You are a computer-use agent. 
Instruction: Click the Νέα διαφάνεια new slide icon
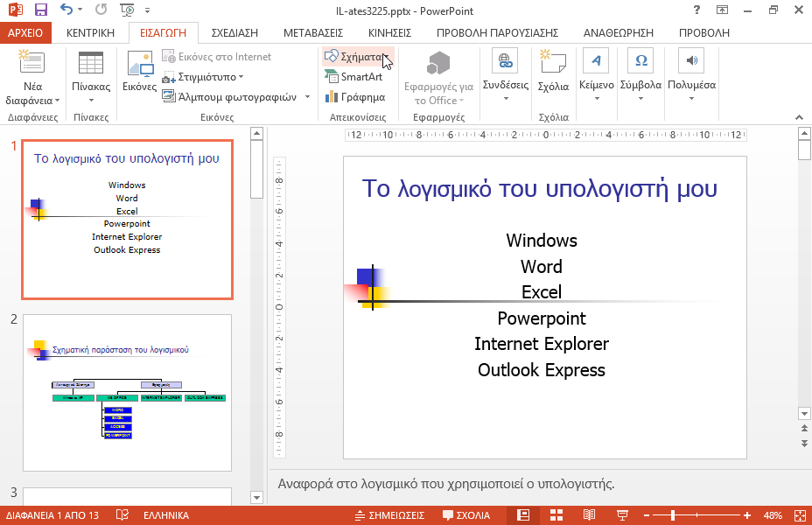[x=32, y=62]
